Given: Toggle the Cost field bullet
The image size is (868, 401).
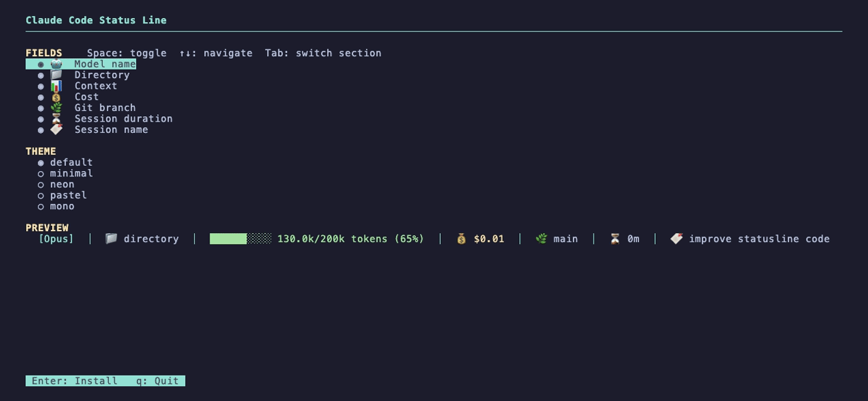Looking at the screenshot, I should (41, 98).
